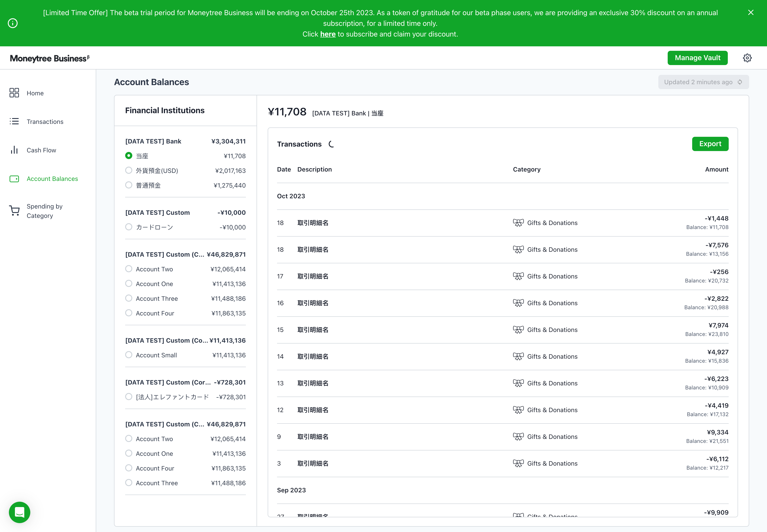Click Account Four in last Custom group
The width and height of the screenshot is (767, 532).
(x=155, y=468)
